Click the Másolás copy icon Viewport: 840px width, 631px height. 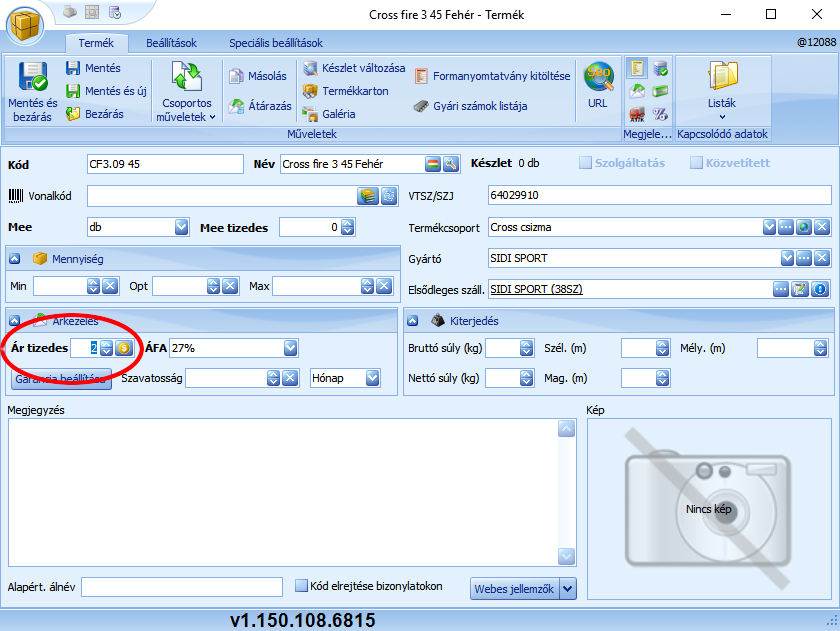[236, 76]
